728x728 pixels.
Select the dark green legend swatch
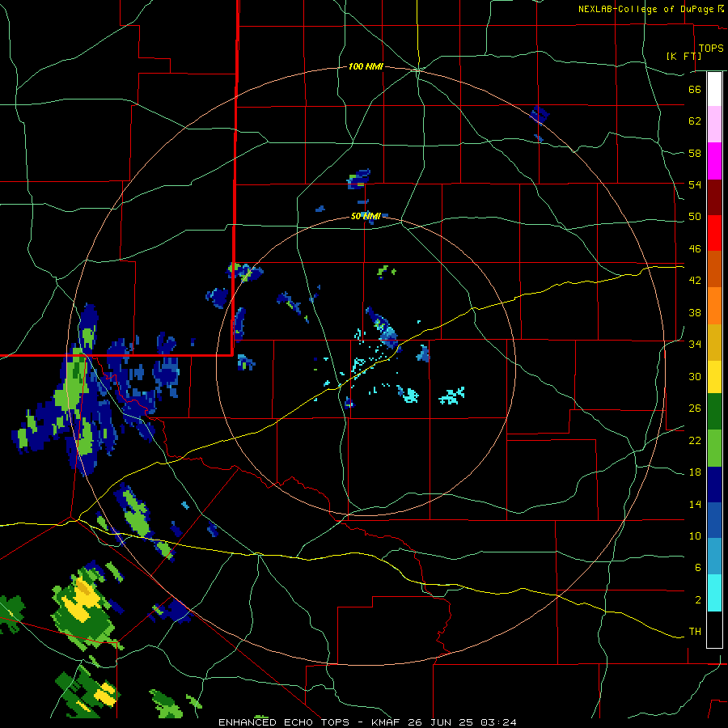tap(714, 412)
